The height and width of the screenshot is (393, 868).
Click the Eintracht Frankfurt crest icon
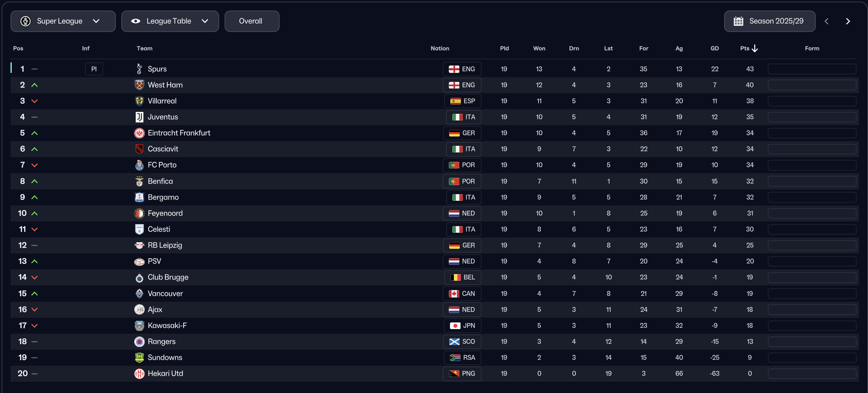tap(139, 133)
